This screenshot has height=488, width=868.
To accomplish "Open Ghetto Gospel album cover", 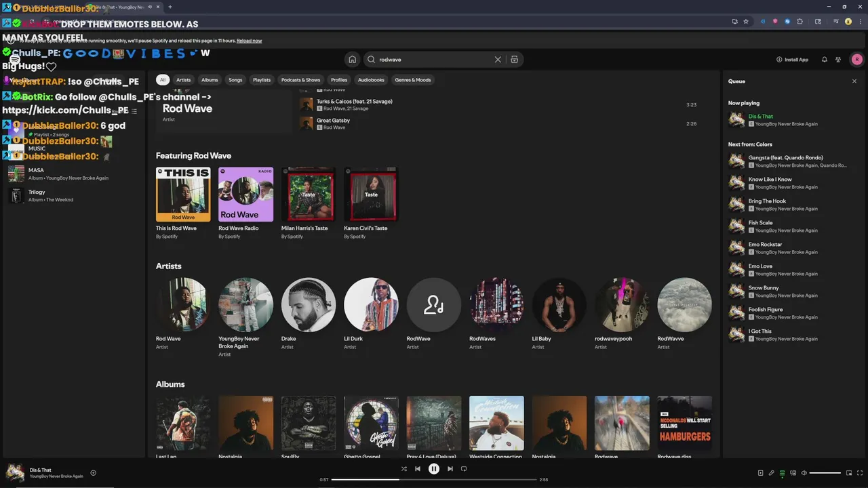I will pos(371,423).
